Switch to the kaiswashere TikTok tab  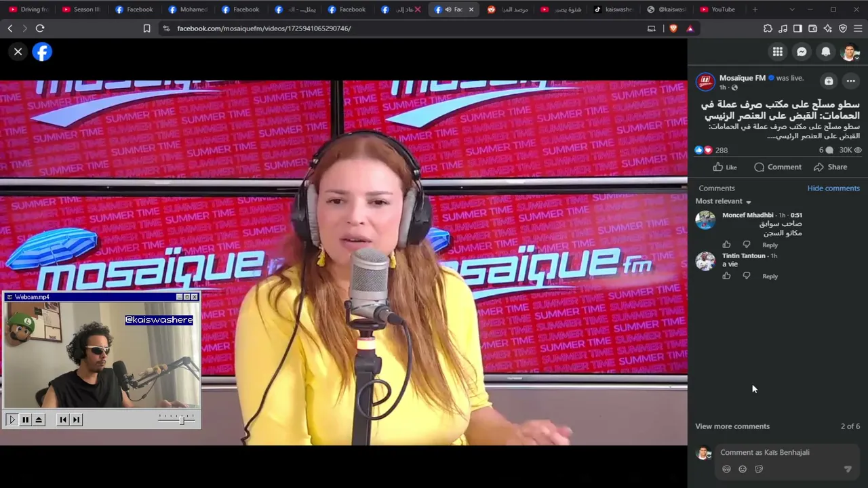click(x=614, y=9)
